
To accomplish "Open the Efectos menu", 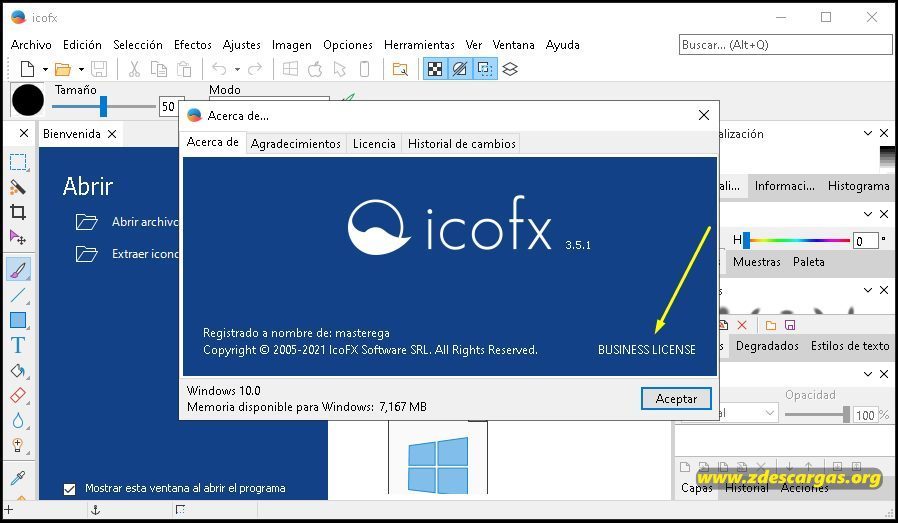I will point(192,45).
